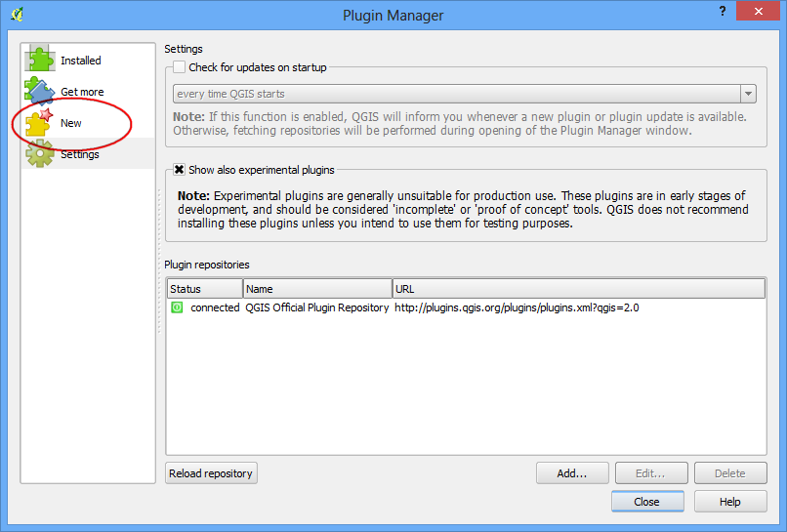This screenshot has width=787, height=532.
Task: Click the green Installed puzzle icon
Action: (x=39, y=60)
